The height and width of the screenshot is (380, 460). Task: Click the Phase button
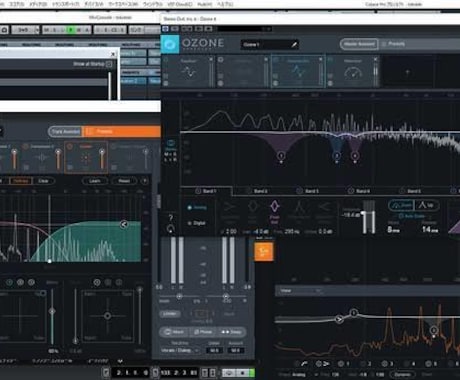(x=203, y=332)
